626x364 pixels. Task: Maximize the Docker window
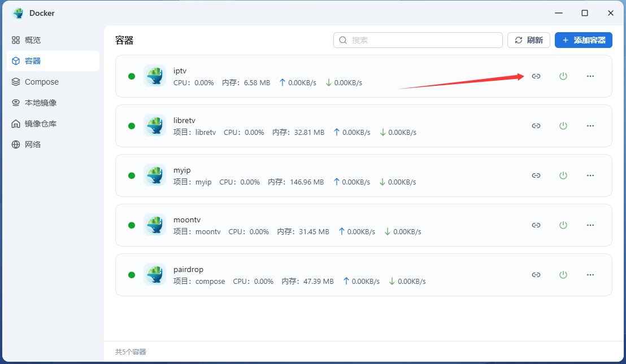pos(585,13)
